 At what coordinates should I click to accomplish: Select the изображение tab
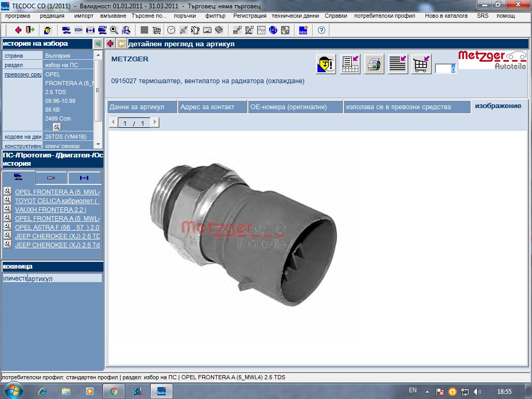498,106
